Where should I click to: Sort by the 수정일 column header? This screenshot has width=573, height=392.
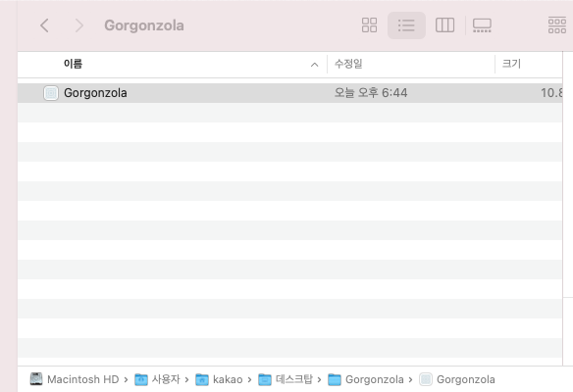point(348,64)
